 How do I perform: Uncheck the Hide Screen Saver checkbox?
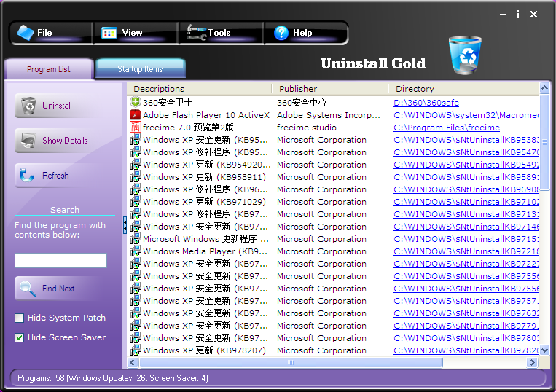(x=20, y=337)
